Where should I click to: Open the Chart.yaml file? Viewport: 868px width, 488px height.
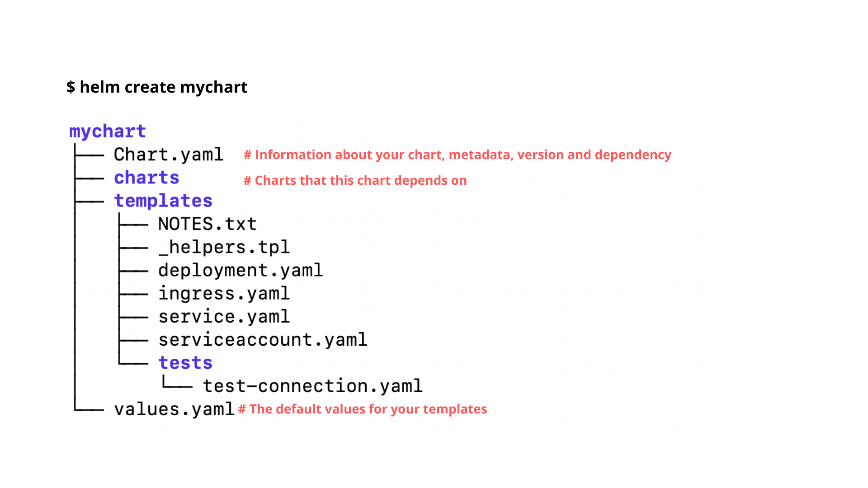coord(168,155)
